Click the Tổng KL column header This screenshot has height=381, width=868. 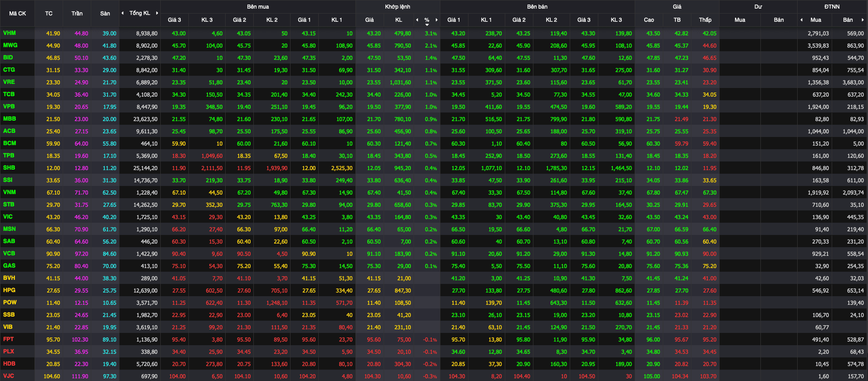pyautogui.click(x=140, y=13)
